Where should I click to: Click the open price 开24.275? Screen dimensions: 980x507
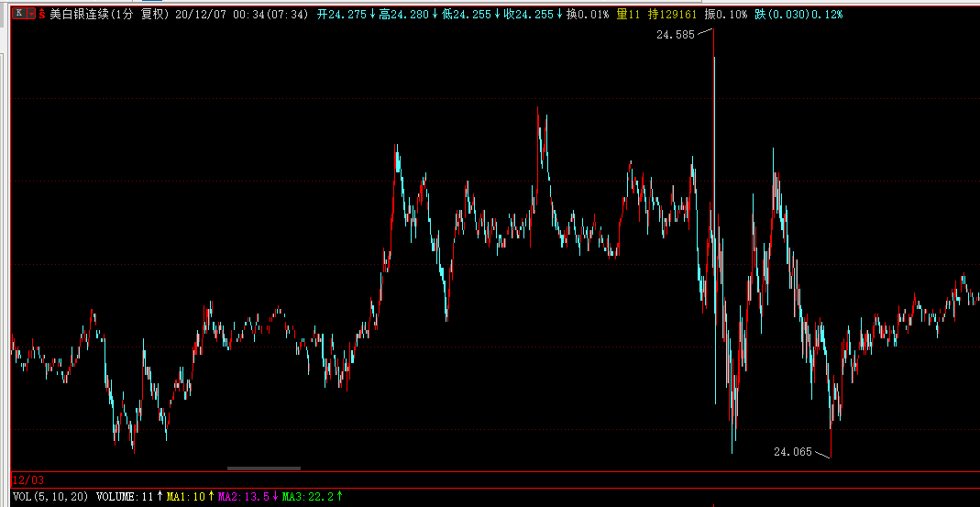pos(343,15)
